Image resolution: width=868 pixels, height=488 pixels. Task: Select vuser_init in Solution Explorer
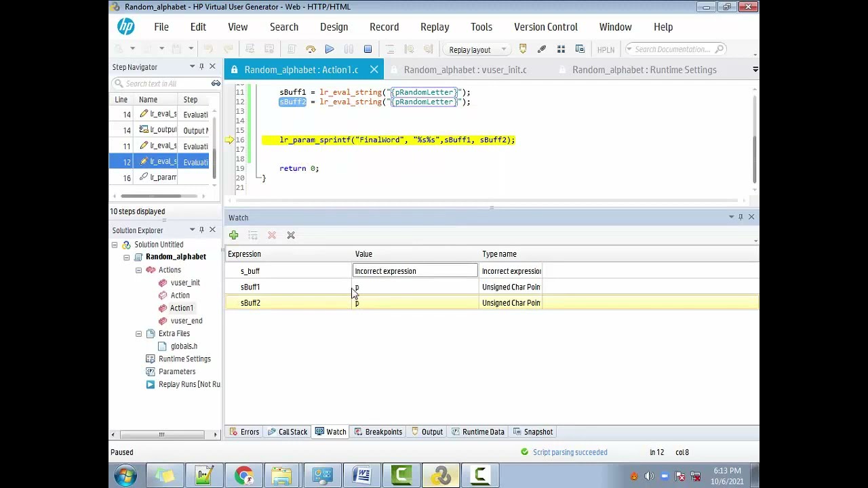185,283
